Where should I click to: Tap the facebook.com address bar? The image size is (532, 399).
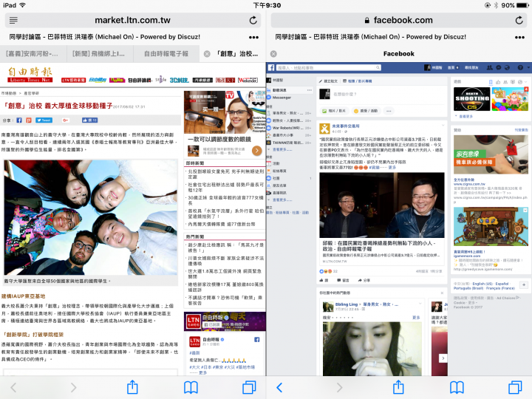click(399, 21)
